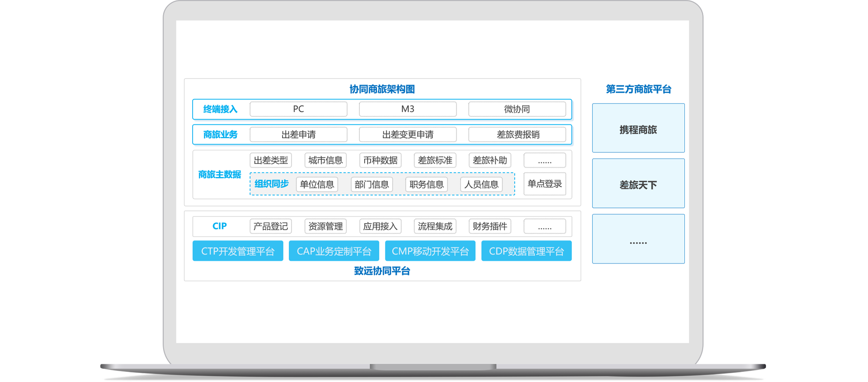Click the CMP移动开发平台 block
Image resolution: width=868 pixels, height=382 pixels.
(430, 251)
